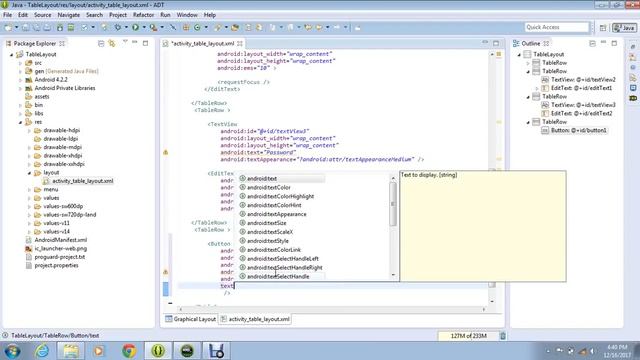The width and height of the screenshot is (640, 360).
Task: Click the heap status 127M of 233M
Action: (468, 336)
